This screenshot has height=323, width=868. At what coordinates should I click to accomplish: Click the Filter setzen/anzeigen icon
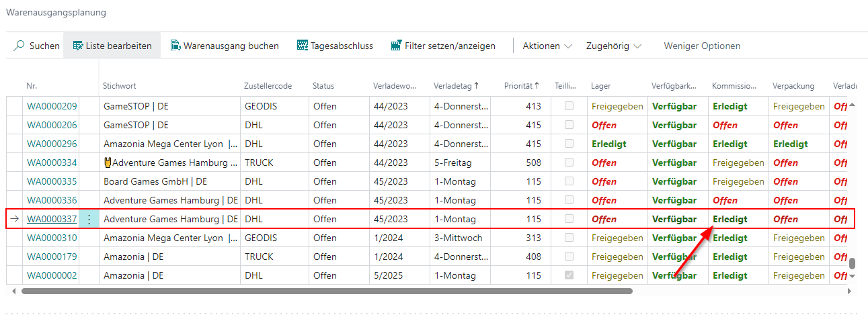pos(396,46)
